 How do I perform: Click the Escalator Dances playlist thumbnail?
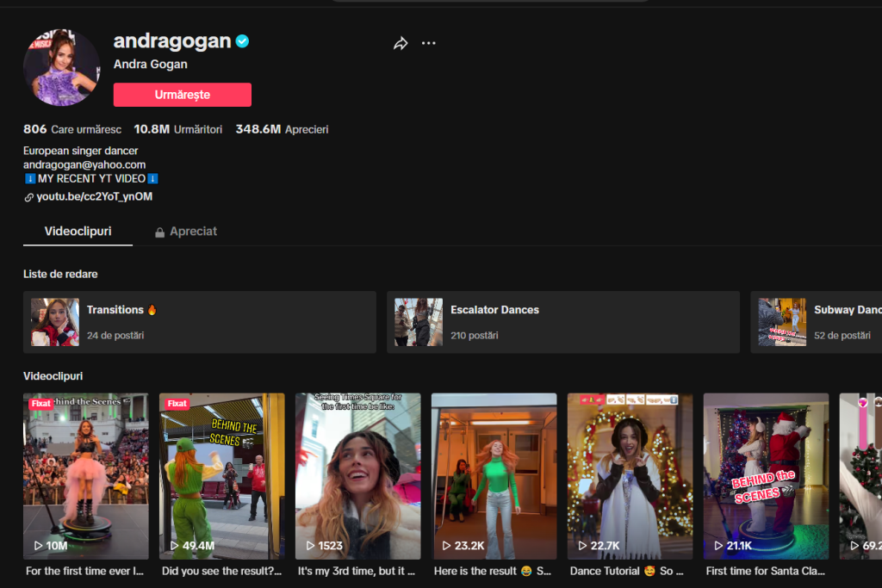click(x=419, y=322)
